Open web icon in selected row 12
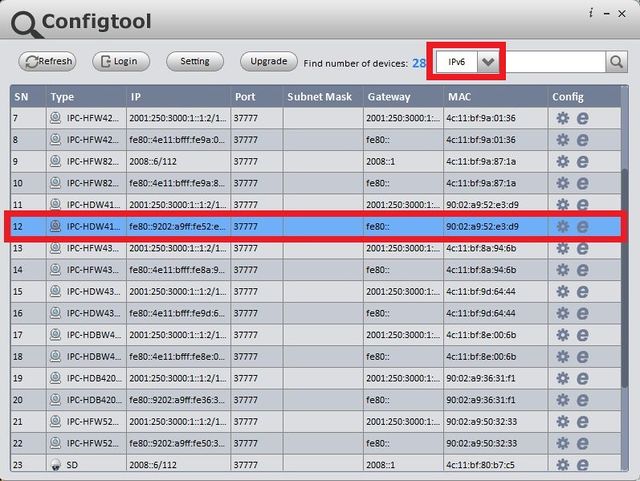 coord(582,227)
